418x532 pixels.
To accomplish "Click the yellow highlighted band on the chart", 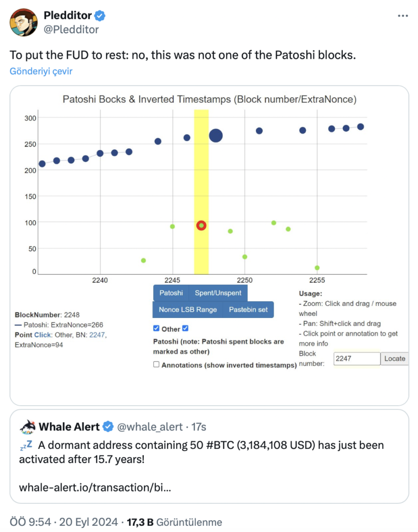I will coord(201,171).
